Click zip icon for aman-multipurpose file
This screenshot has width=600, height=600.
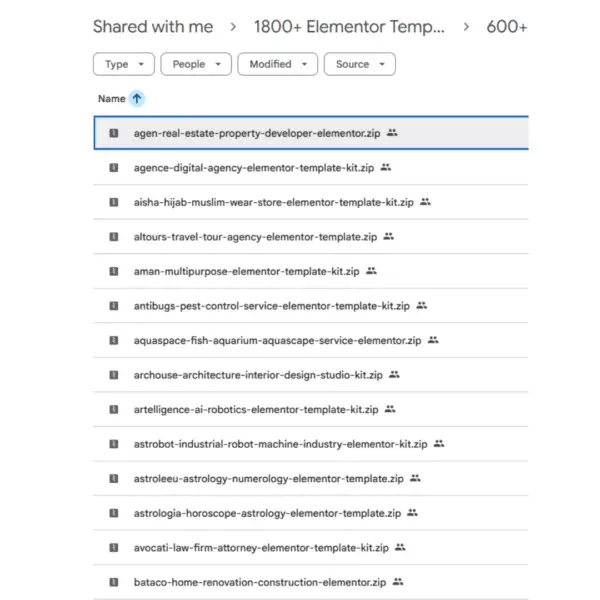pyautogui.click(x=114, y=271)
